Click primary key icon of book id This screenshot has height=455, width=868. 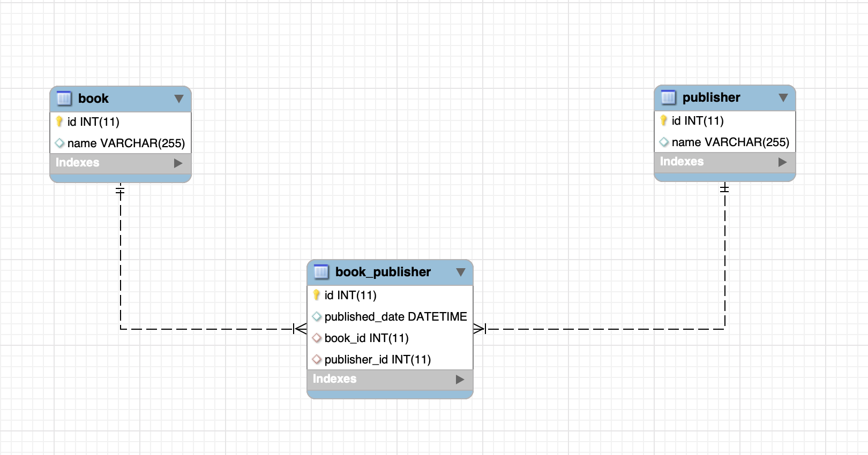(x=59, y=122)
